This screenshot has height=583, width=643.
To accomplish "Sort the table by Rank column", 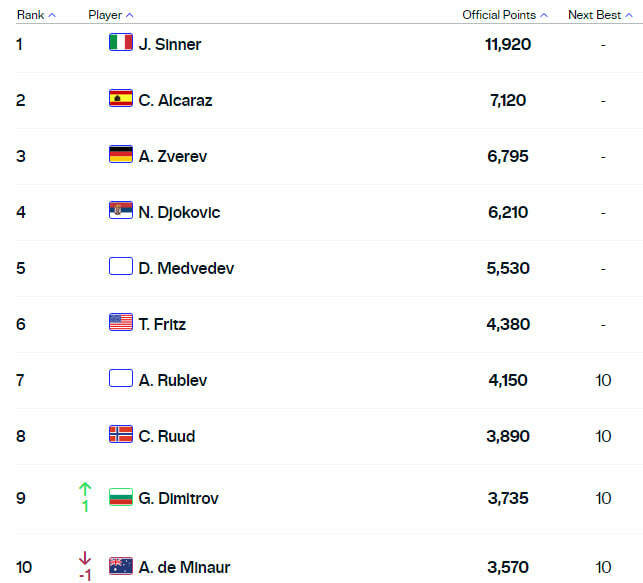I will (36, 15).
